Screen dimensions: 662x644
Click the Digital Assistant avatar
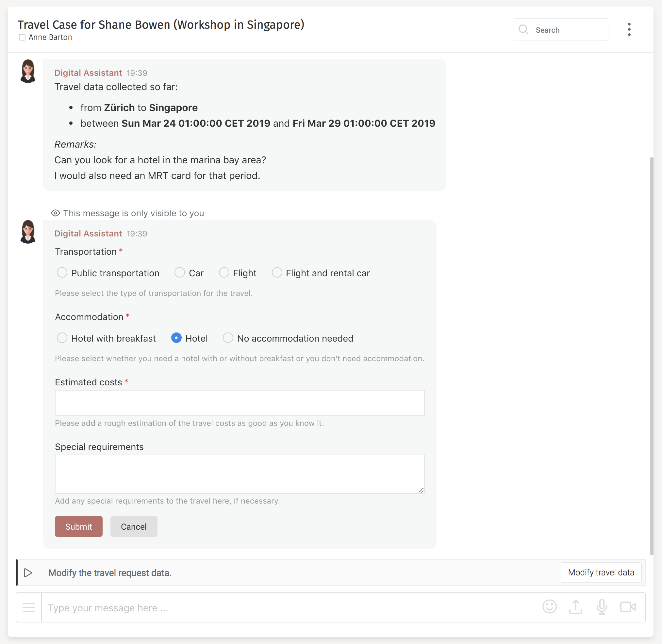pos(28,71)
